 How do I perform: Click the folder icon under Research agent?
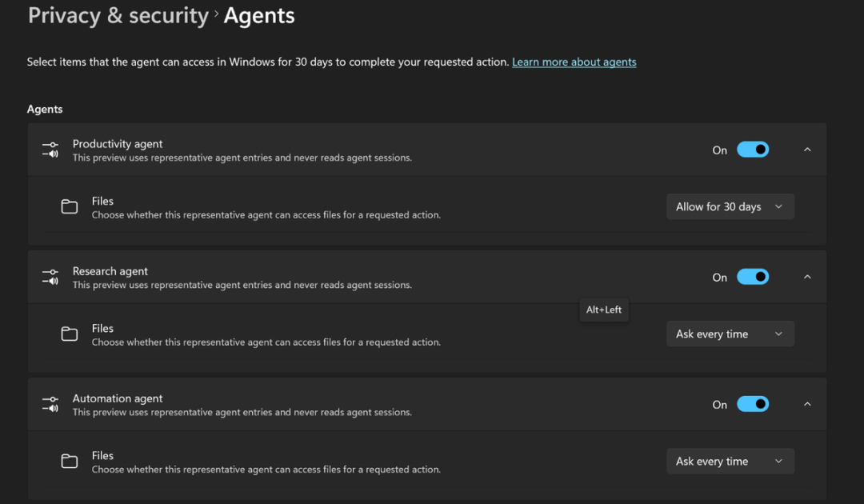pyautogui.click(x=70, y=334)
